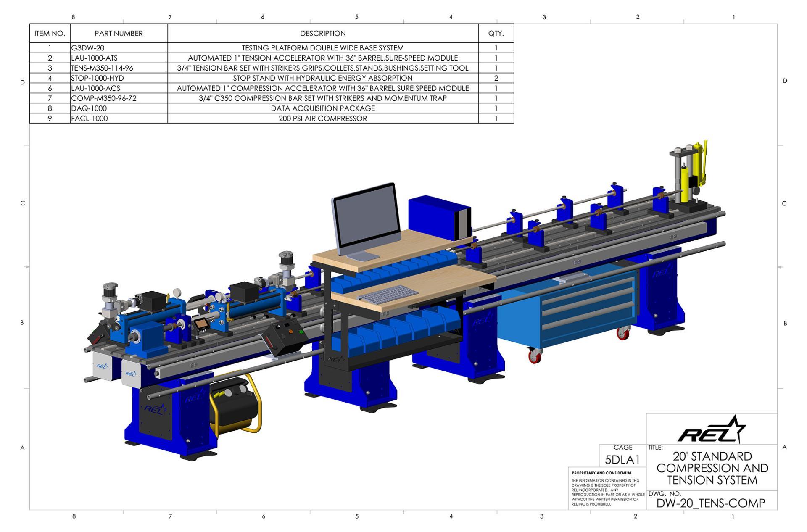Select part number G3DW-20 cell
The height and width of the screenshot is (532, 807).
pos(119,48)
